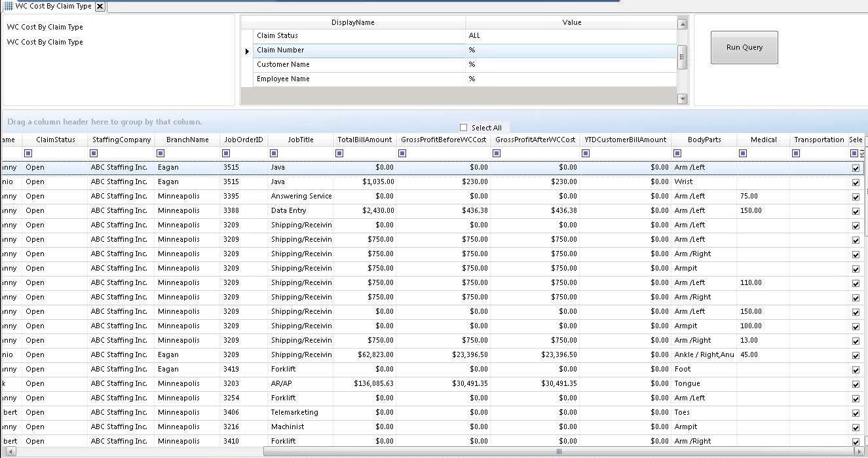Click the filter icon under Medical column

pyautogui.click(x=743, y=153)
